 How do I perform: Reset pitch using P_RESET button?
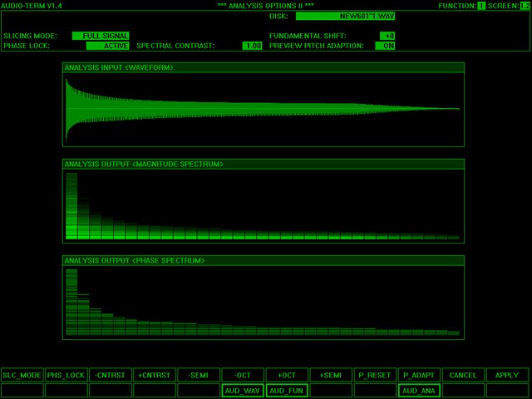(375, 375)
